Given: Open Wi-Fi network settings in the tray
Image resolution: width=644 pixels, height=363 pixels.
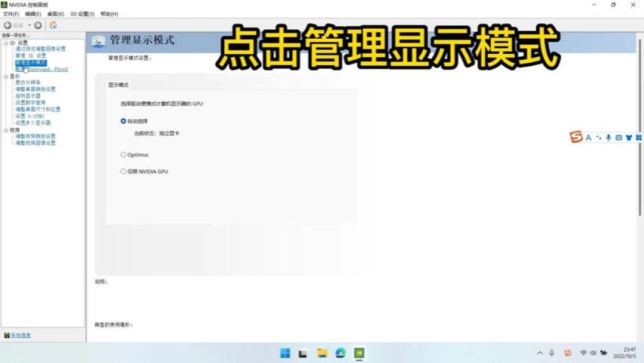Looking at the screenshot, I should coord(583,353).
